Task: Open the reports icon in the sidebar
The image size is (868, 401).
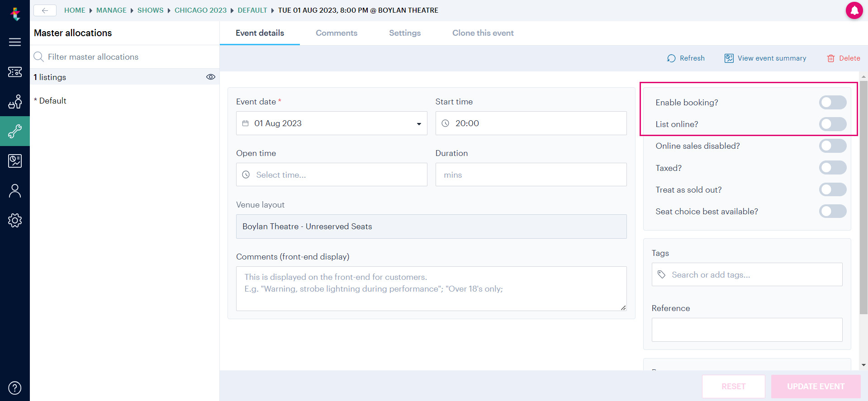Action: (x=15, y=161)
